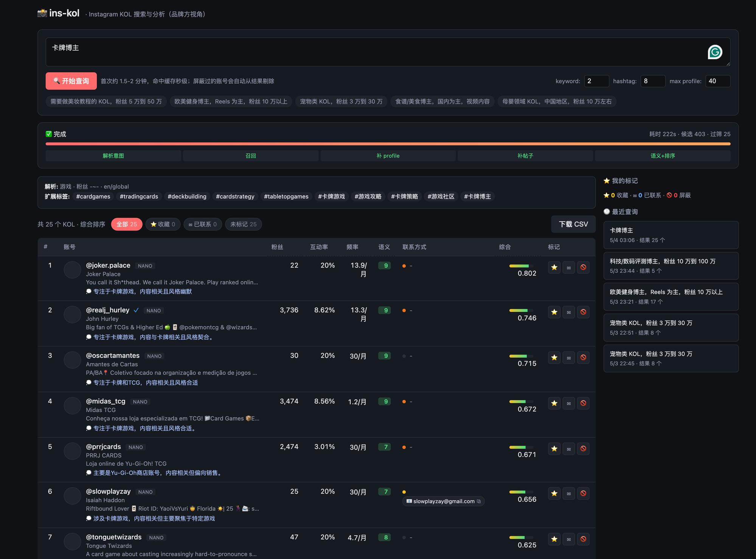This screenshot has height=559, width=756.
Task: Open the @midas_tcg account handle
Action: 106,401
